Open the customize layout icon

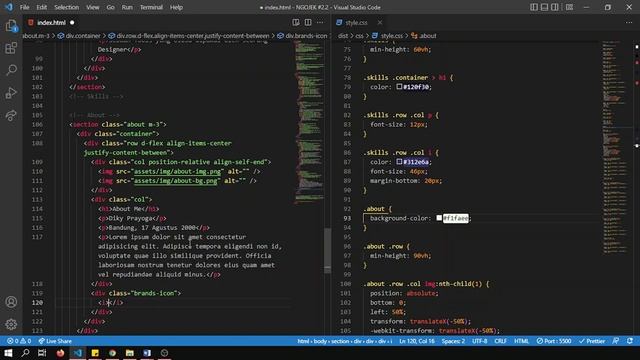point(569,7)
